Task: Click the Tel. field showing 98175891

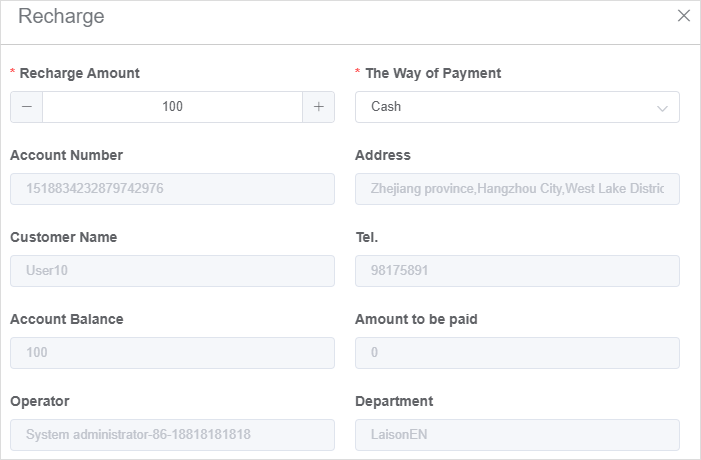Action: [x=517, y=271]
